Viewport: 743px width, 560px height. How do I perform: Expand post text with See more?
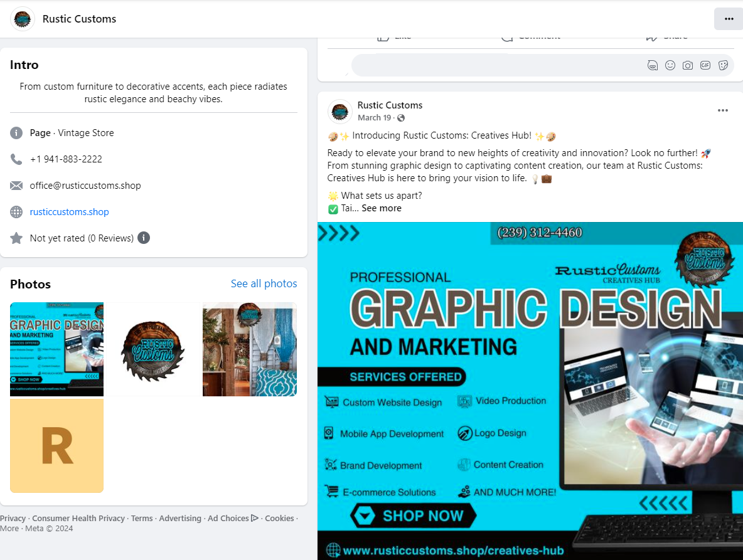(382, 208)
